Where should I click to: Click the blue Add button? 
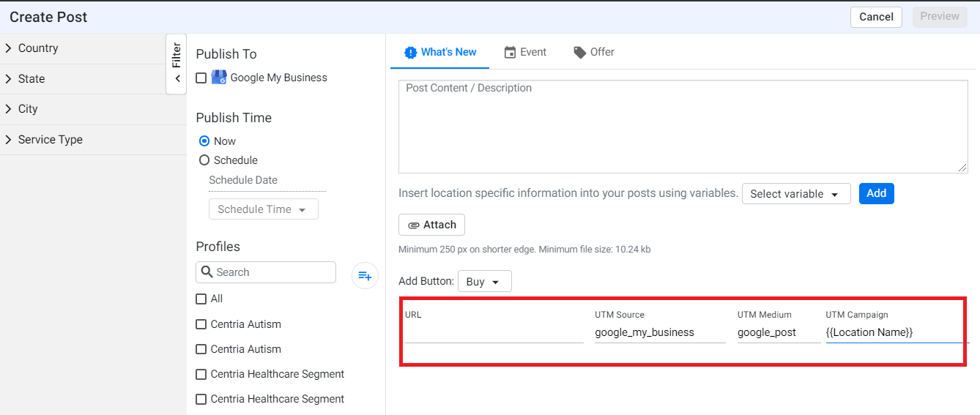click(877, 194)
